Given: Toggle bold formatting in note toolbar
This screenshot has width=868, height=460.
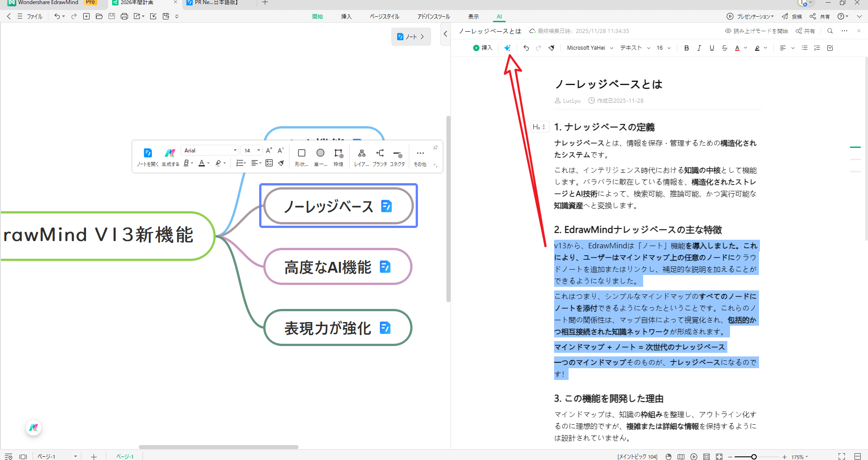Looking at the screenshot, I should click(x=686, y=47).
